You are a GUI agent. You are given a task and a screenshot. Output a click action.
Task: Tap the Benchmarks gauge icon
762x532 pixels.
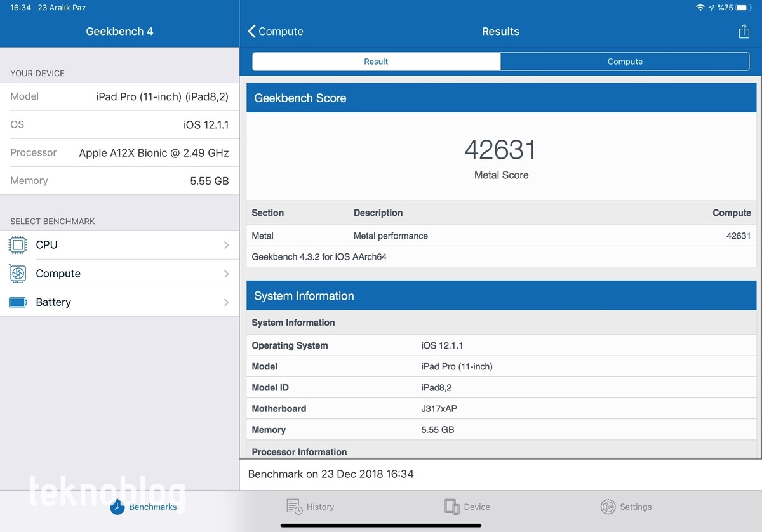click(x=117, y=507)
